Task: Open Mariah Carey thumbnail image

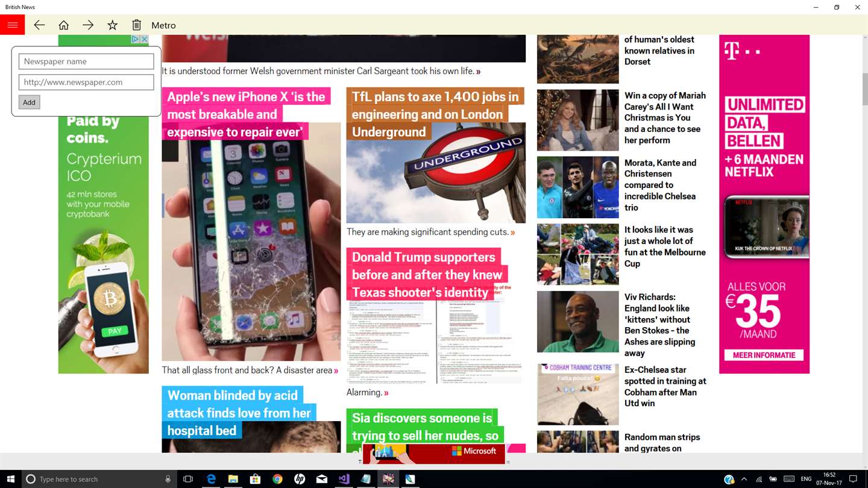Action: pyautogui.click(x=577, y=120)
